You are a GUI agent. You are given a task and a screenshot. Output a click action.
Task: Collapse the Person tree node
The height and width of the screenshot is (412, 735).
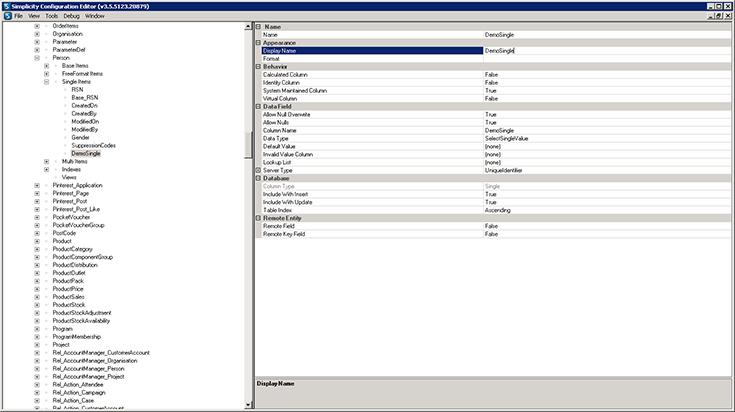tap(37, 58)
